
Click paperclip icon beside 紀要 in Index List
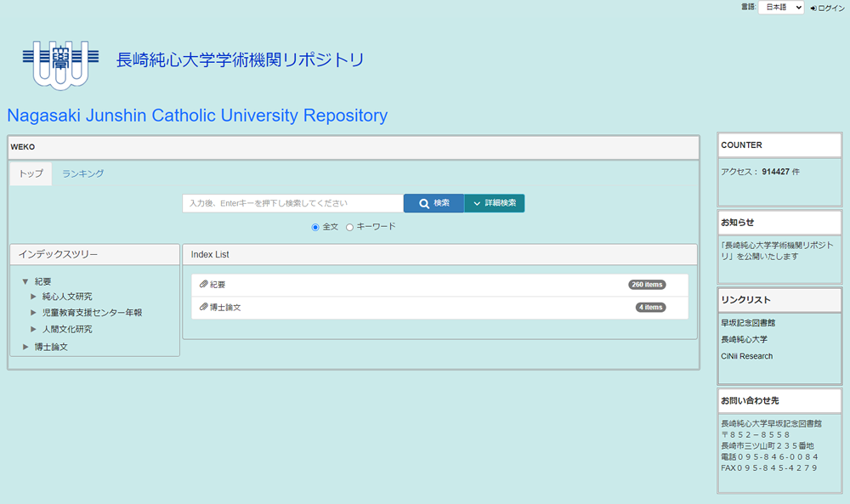[204, 284]
